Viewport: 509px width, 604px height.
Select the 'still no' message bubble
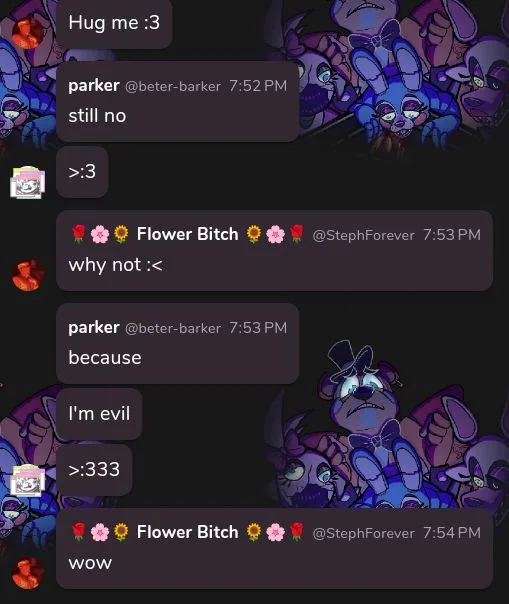[178, 101]
